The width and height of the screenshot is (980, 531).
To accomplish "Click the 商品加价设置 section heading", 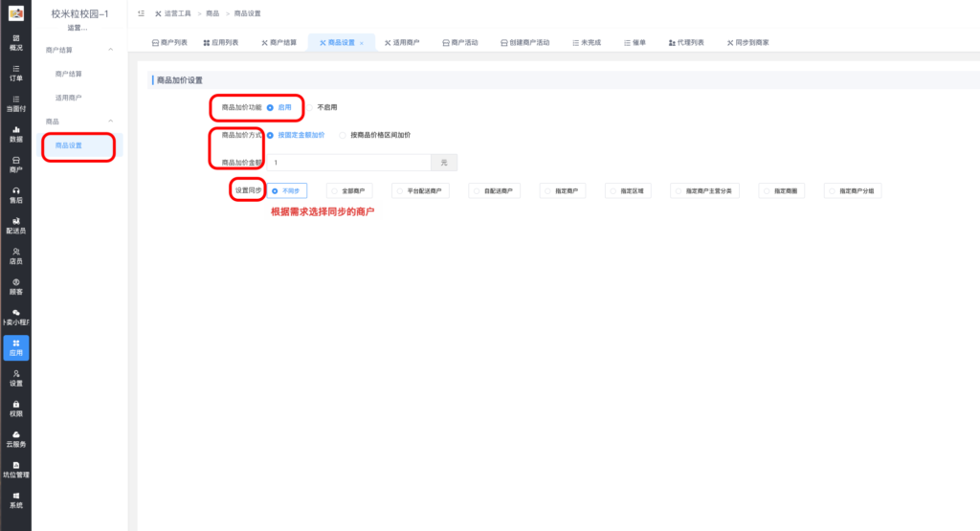I will [179, 80].
